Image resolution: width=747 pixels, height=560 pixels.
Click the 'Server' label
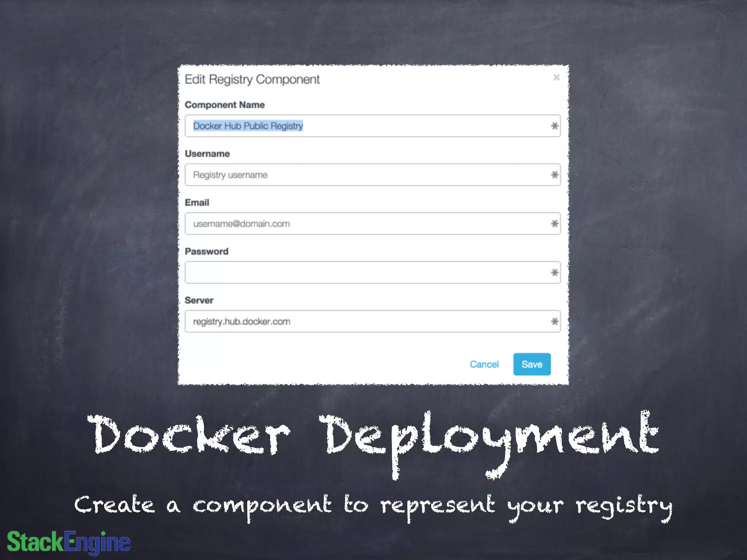coord(199,300)
